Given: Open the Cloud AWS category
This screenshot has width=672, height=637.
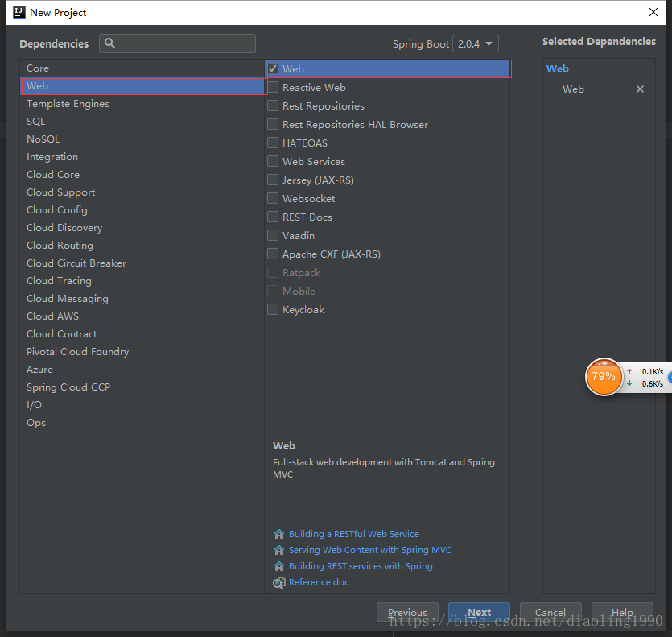Looking at the screenshot, I should coord(142,316).
